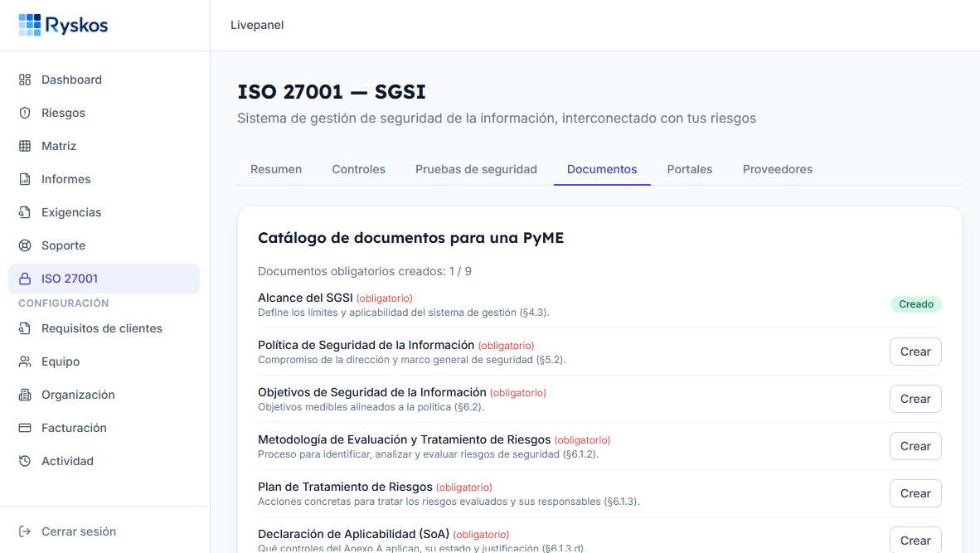Switch to the Controles tab

click(x=358, y=169)
